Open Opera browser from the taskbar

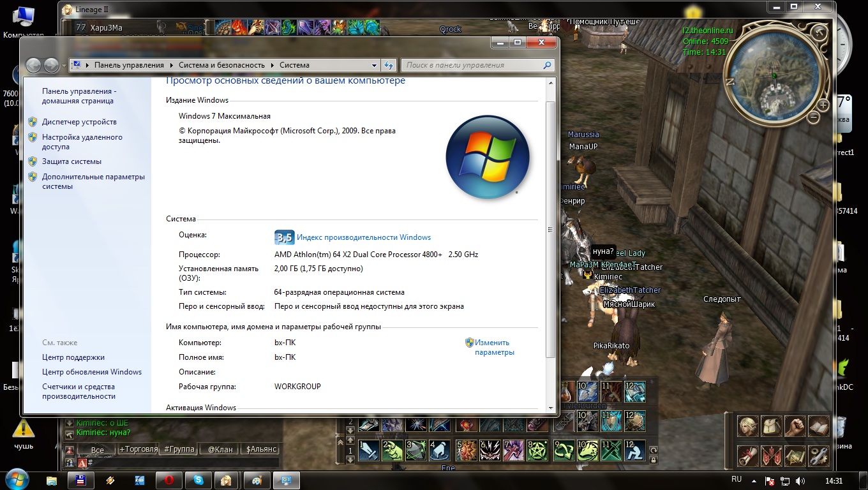point(169,480)
